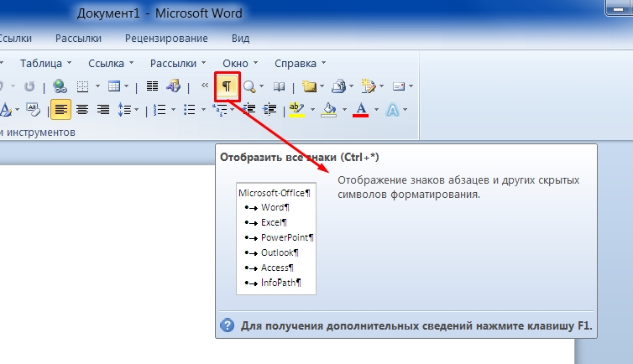Image resolution: width=633 pixels, height=364 pixels.
Task: Click the redo arrow icon
Action: coord(29,86)
